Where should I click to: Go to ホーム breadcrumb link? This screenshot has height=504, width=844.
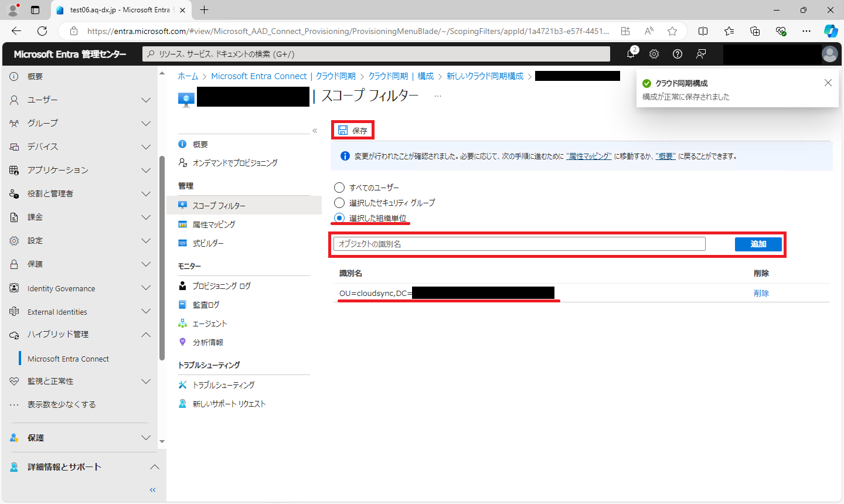(x=188, y=76)
